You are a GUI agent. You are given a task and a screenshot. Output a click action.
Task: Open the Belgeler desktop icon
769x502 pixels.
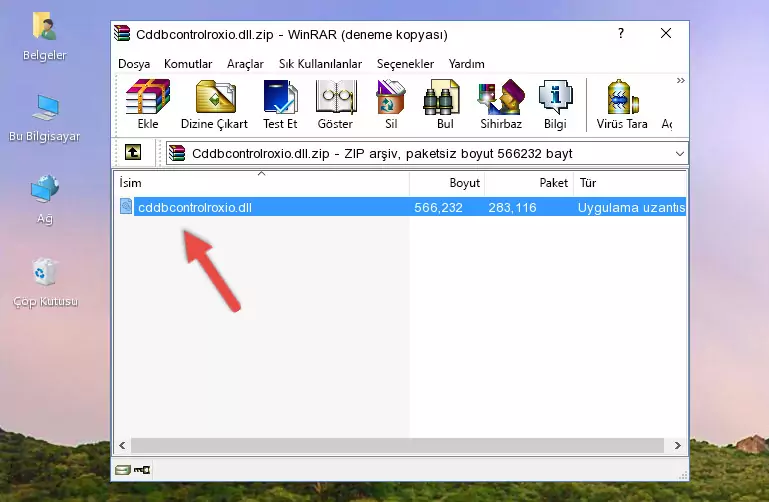[x=44, y=37]
